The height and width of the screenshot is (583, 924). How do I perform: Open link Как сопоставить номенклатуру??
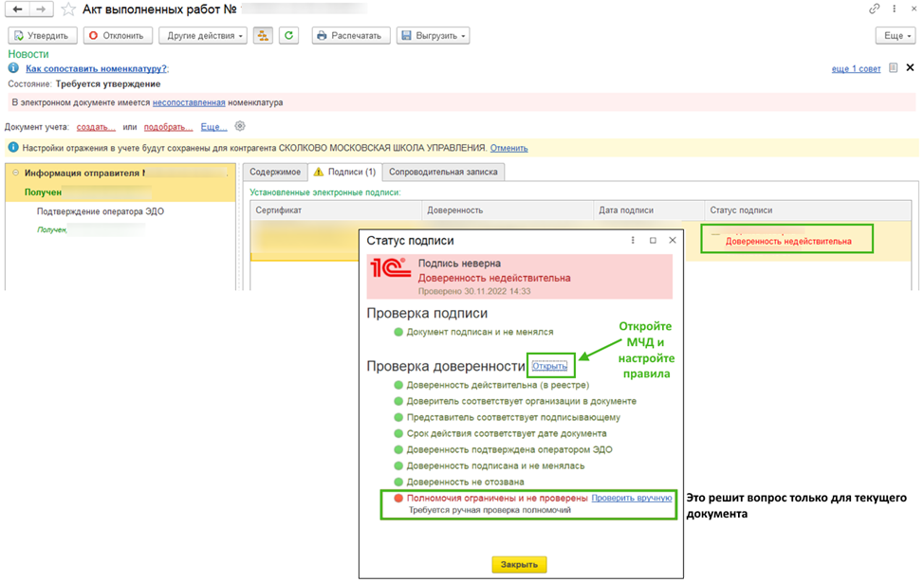click(x=96, y=69)
